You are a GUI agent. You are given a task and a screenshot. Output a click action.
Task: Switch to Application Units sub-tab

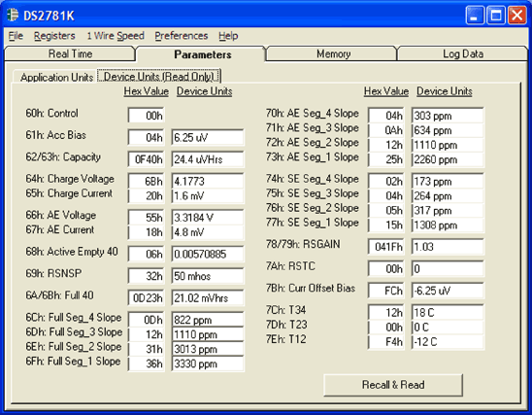point(56,77)
